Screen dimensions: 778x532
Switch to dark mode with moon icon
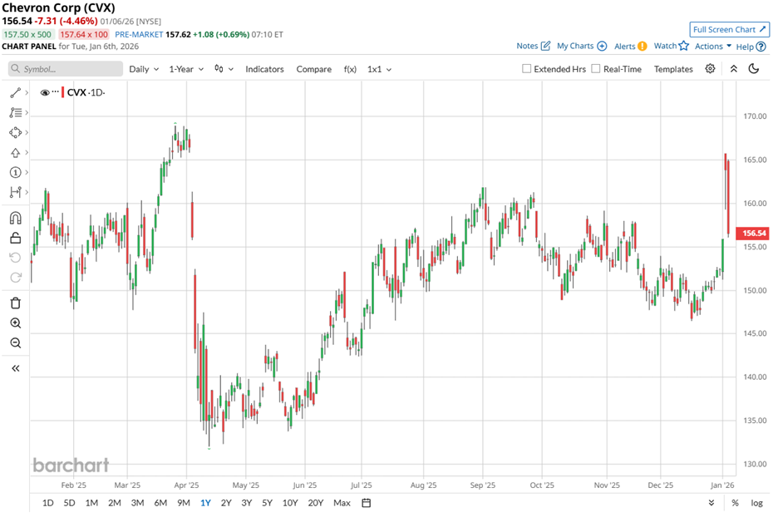click(x=754, y=69)
